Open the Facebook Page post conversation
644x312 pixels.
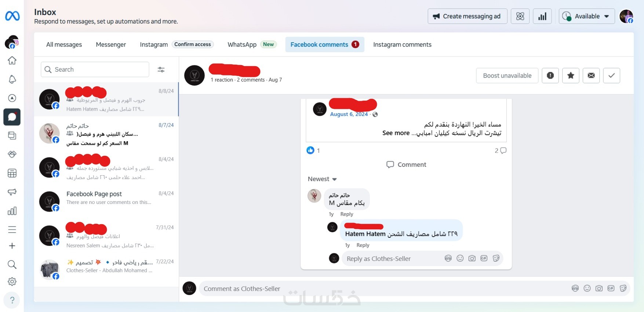click(106, 201)
